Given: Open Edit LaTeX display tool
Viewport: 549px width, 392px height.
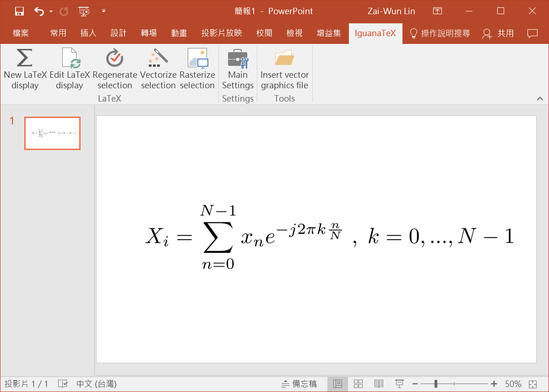Looking at the screenshot, I should pos(70,59).
